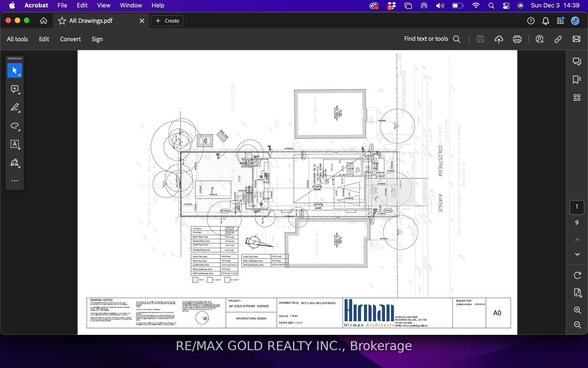The image size is (588, 368).
Task: Show the Bookmarks panel
Action: [x=577, y=80]
